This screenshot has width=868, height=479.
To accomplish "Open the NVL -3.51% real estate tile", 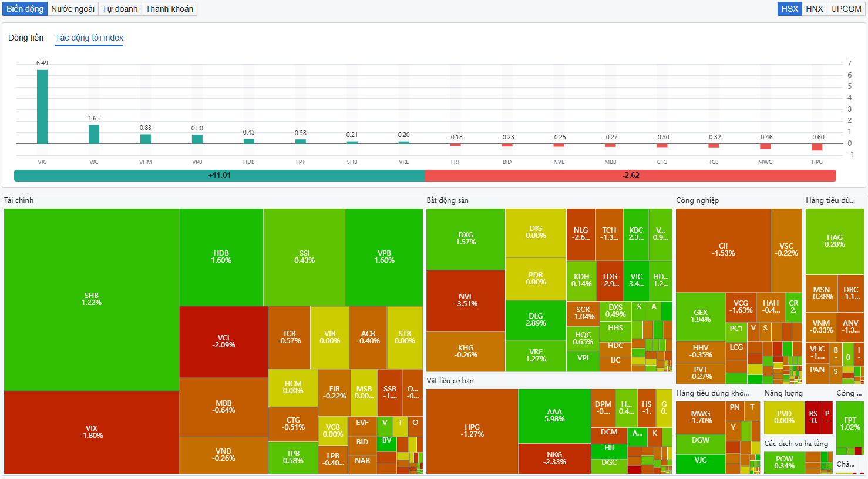I will click(466, 300).
